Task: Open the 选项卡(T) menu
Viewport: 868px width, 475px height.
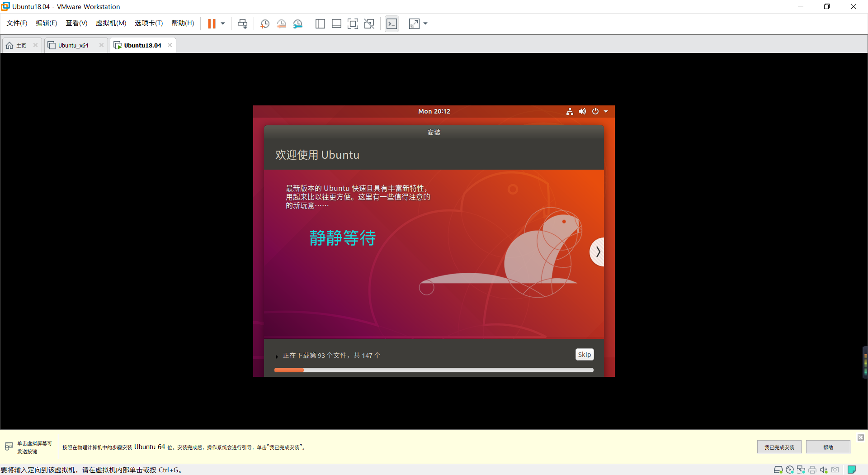Action: [x=149, y=23]
